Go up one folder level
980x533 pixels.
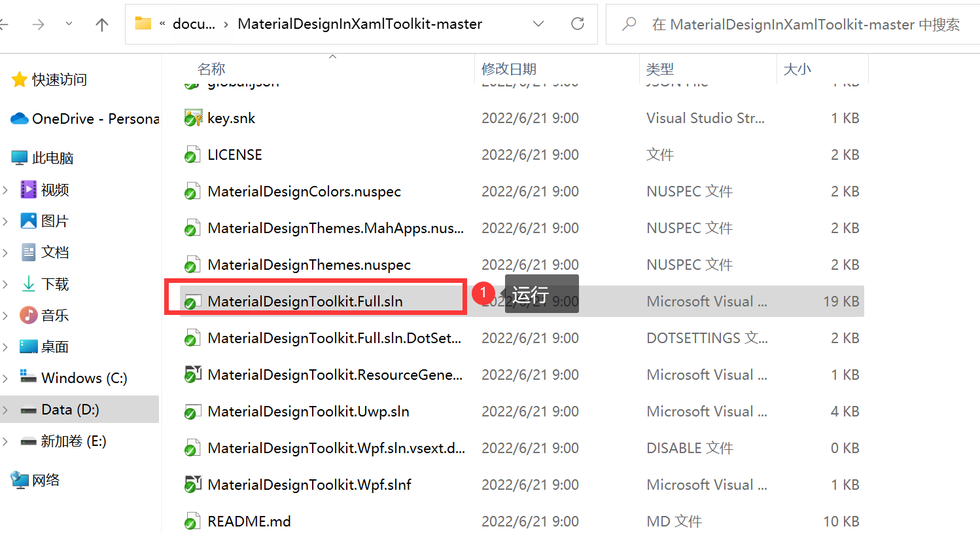click(x=101, y=24)
